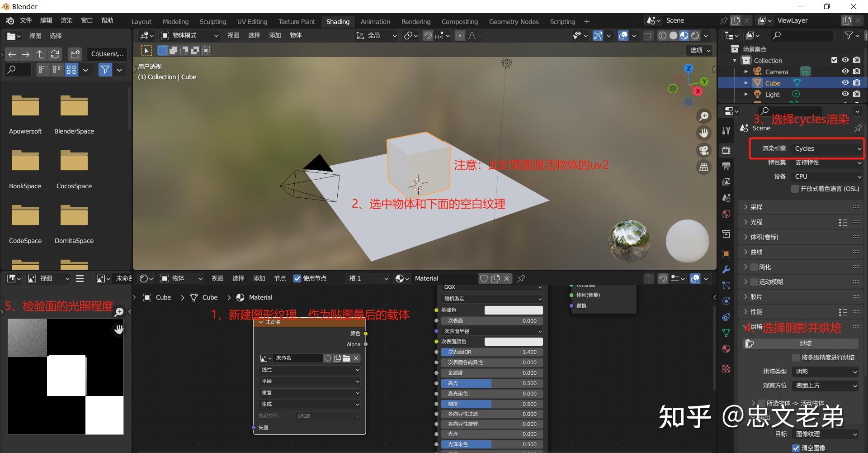Open the 渲染 menu

(66, 20)
